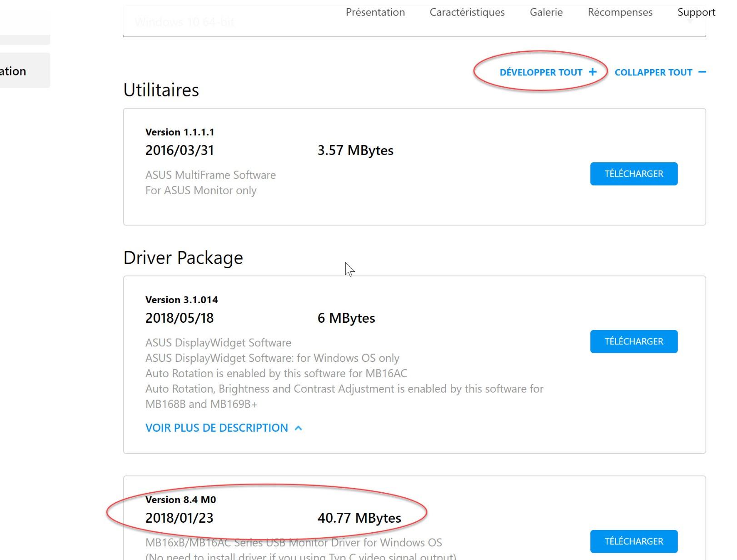Screen dimensions: 737x560
Task: Open the Présentation tab
Action: (x=375, y=12)
